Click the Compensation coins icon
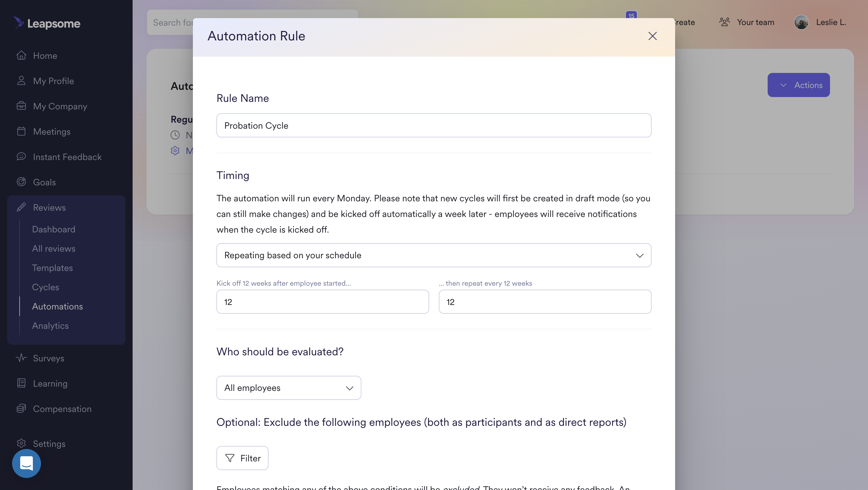Viewport: 868px width, 490px height. tap(21, 408)
